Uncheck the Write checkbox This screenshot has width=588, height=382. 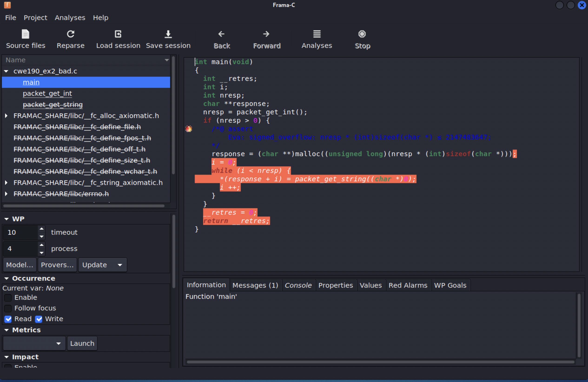[39, 319]
